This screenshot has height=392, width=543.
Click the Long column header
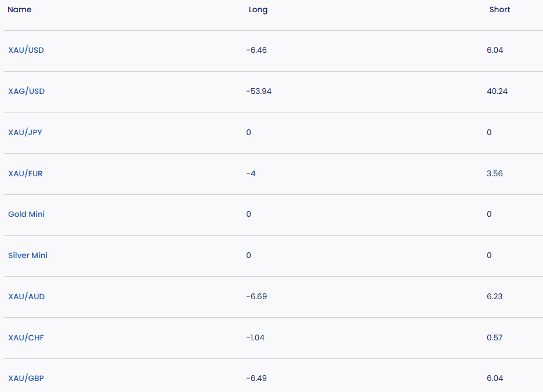[258, 10]
